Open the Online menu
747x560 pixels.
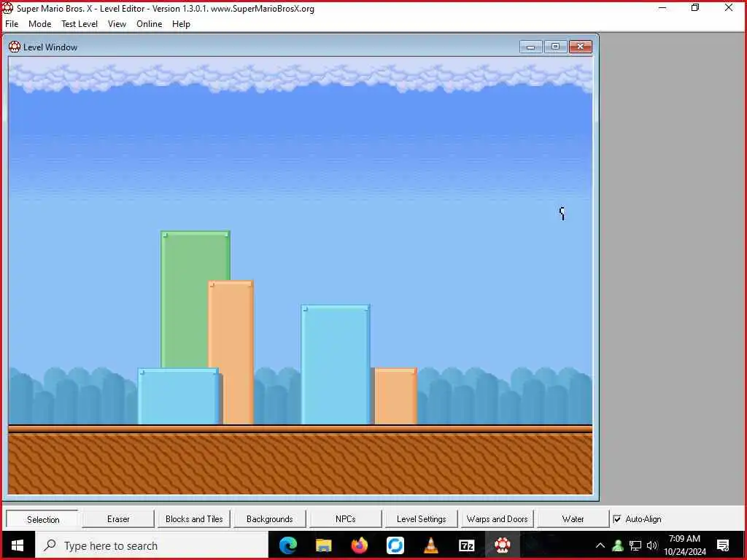pyautogui.click(x=149, y=24)
